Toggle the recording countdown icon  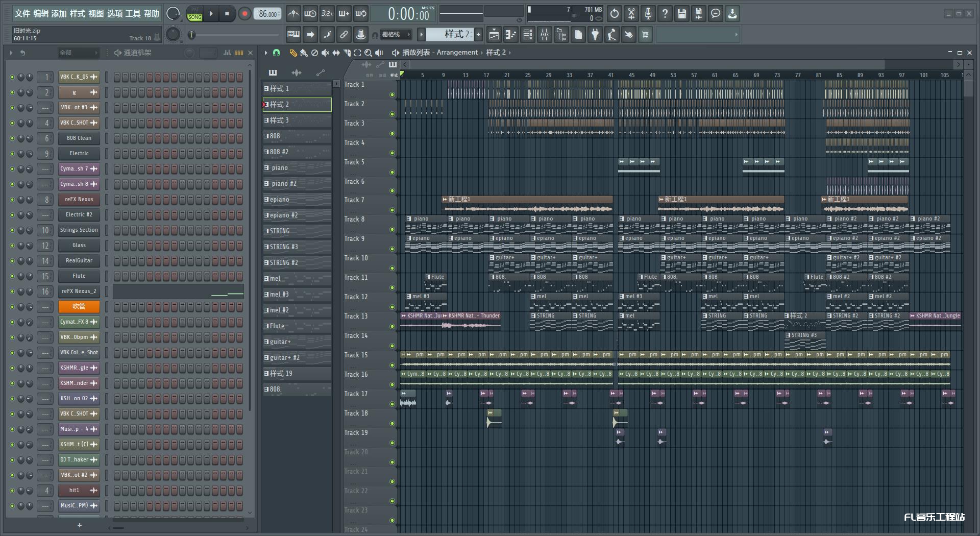327,14
